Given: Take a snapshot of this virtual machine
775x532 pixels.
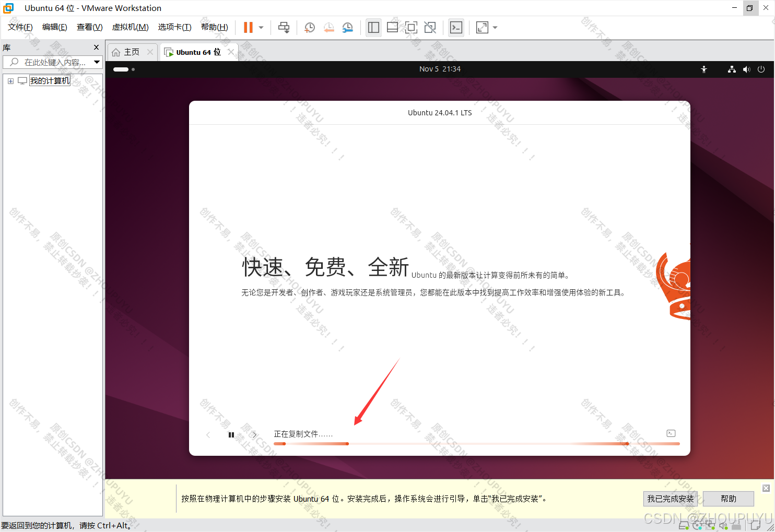Looking at the screenshot, I should [310, 28].
